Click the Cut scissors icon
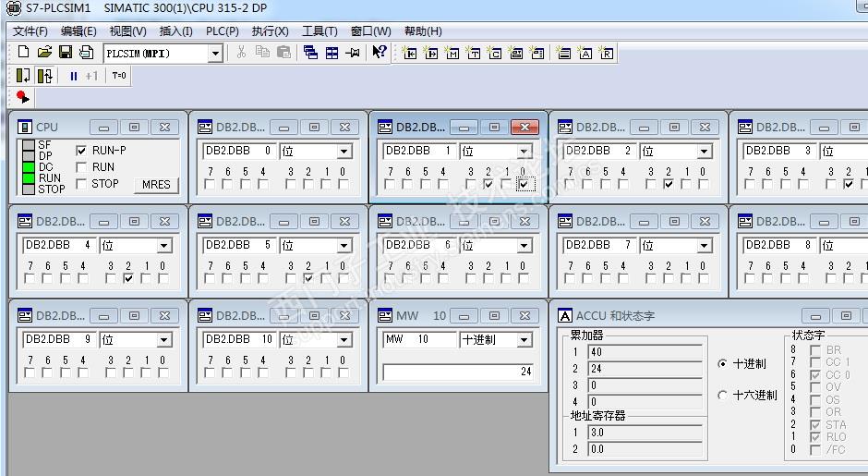 tap(241, 52)
